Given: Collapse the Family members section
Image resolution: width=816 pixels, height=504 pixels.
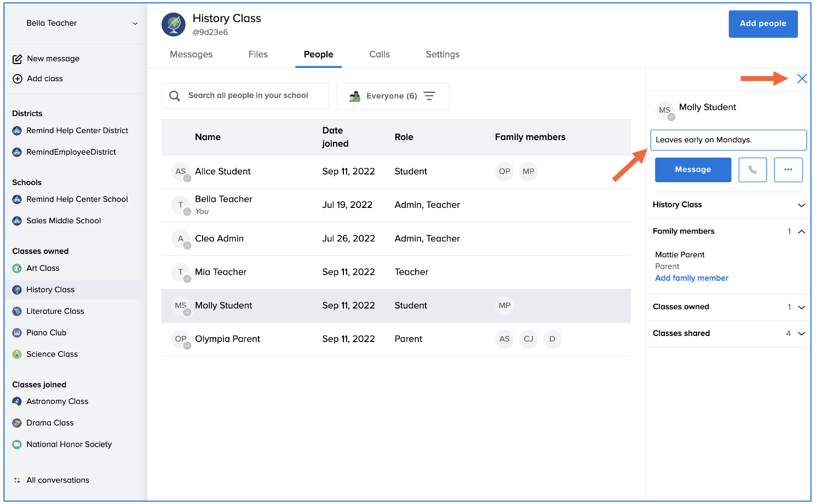Looking at the screenshot, I should click(x=801, y=231).
